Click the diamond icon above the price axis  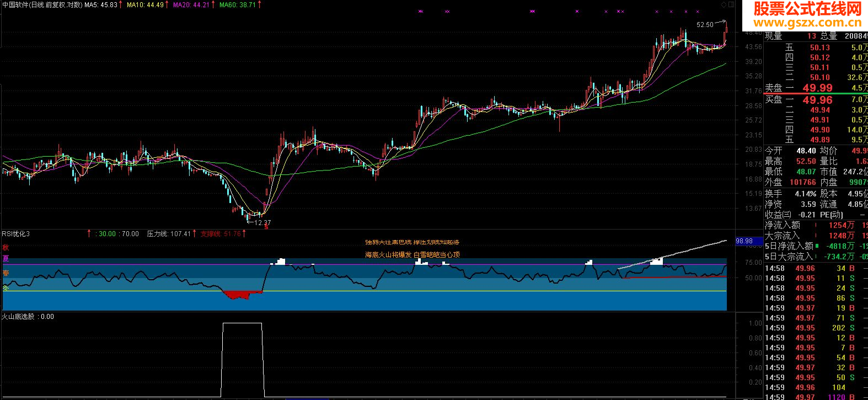[724, 4]
